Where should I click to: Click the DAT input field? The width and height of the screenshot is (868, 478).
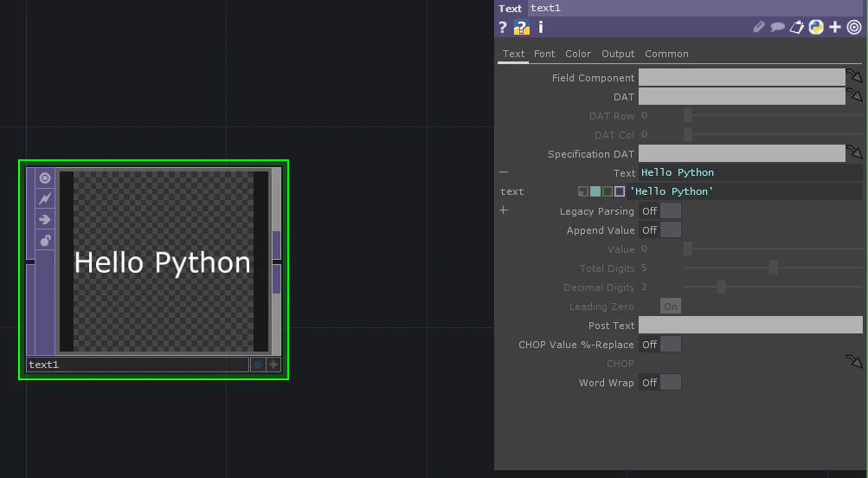742,96
